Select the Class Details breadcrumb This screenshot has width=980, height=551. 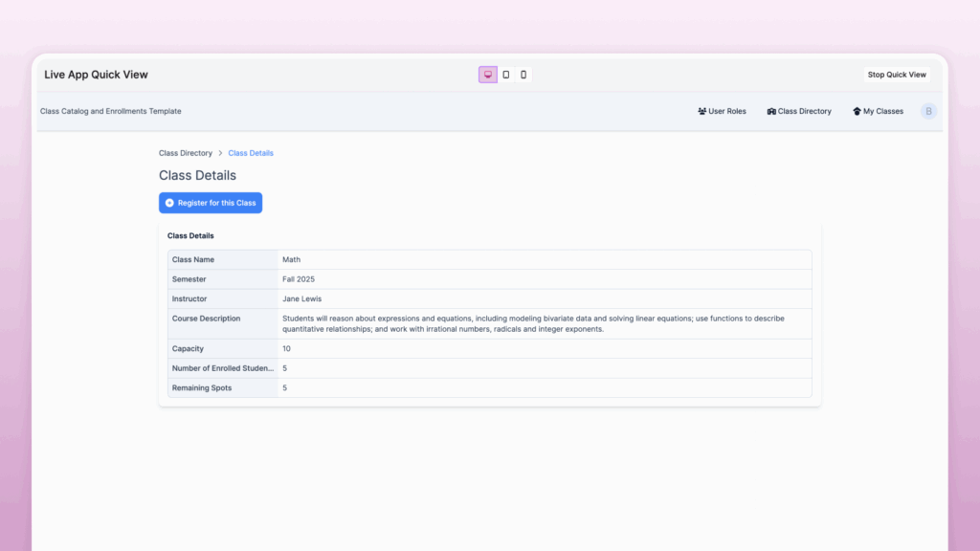coord(251,153)
